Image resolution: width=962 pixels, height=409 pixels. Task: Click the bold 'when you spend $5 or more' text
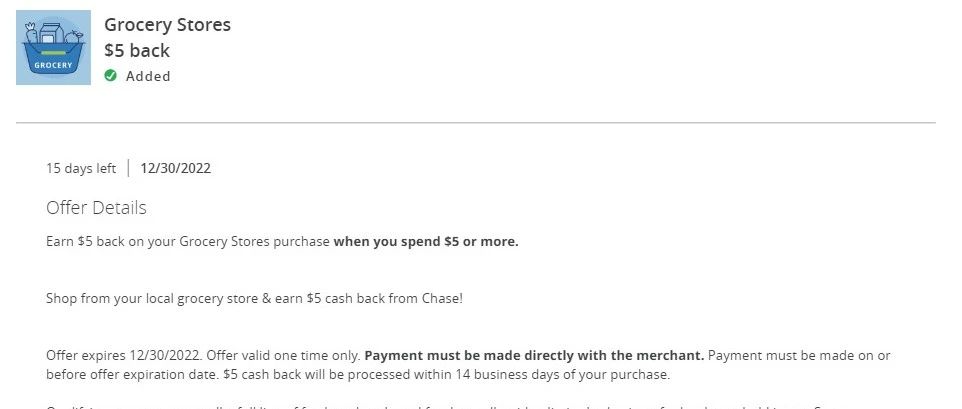click(426, 242)
